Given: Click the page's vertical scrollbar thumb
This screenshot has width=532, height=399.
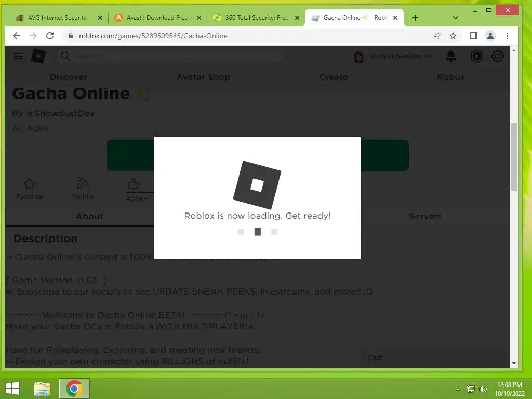Looking at the screenshot, I should pos(514,157).
